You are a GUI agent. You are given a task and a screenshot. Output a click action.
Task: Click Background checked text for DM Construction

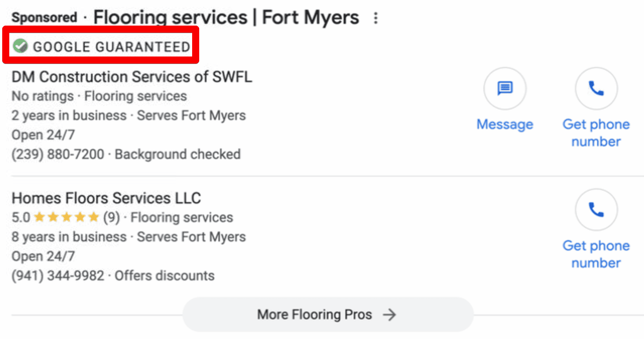178,154
